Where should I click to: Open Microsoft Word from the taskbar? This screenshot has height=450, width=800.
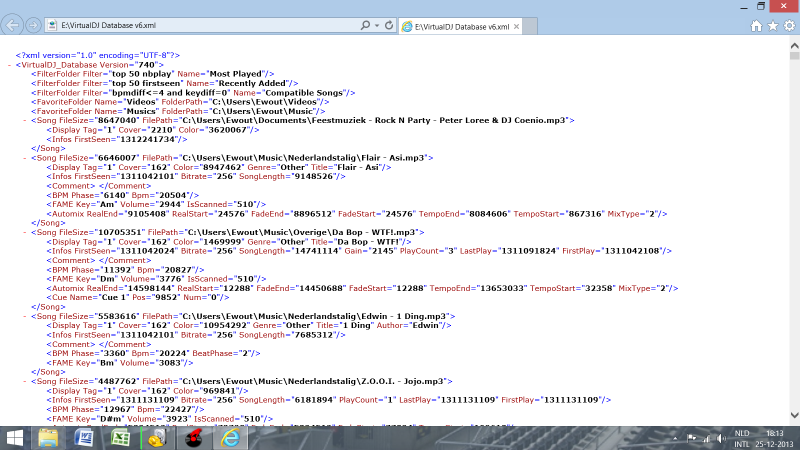click(84, 438)
